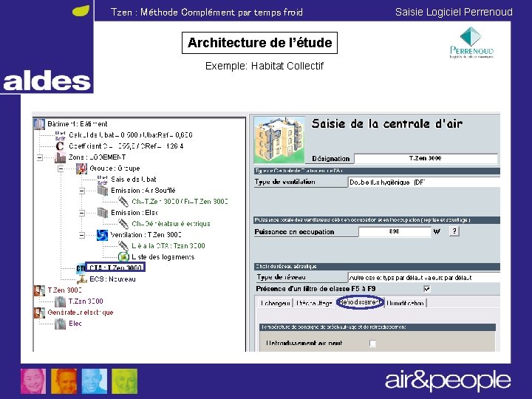Click the Coefficient C row text
532x399 pixels.
click(126, 146)
